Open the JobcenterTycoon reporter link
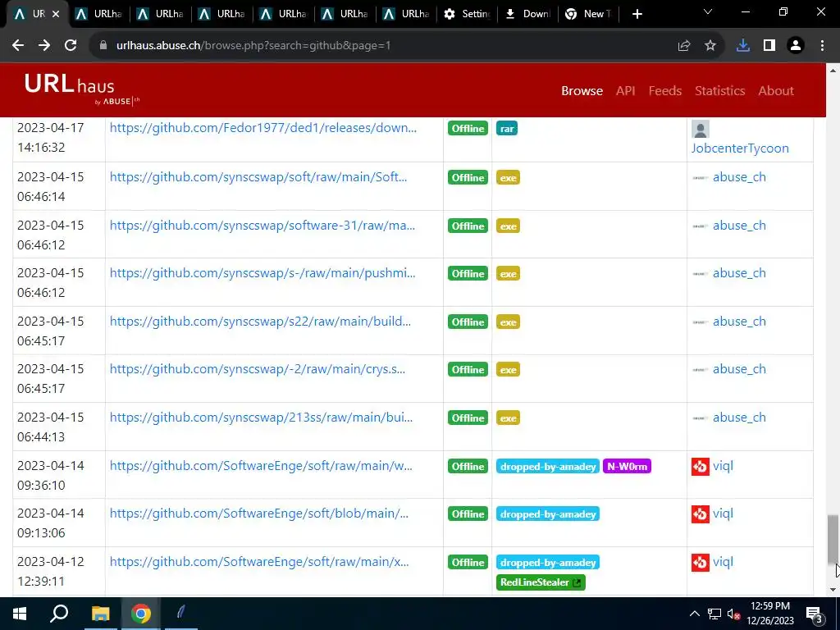 coord(740,148)
